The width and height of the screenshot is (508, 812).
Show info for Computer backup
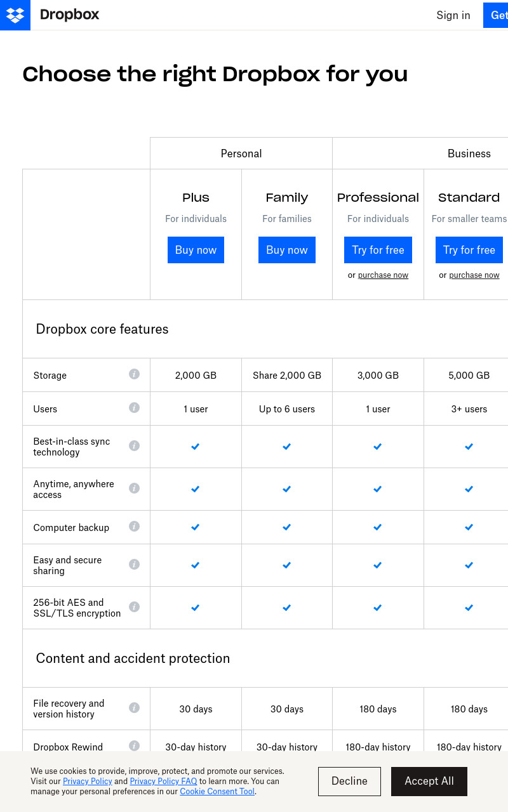[x=134, y=526]
